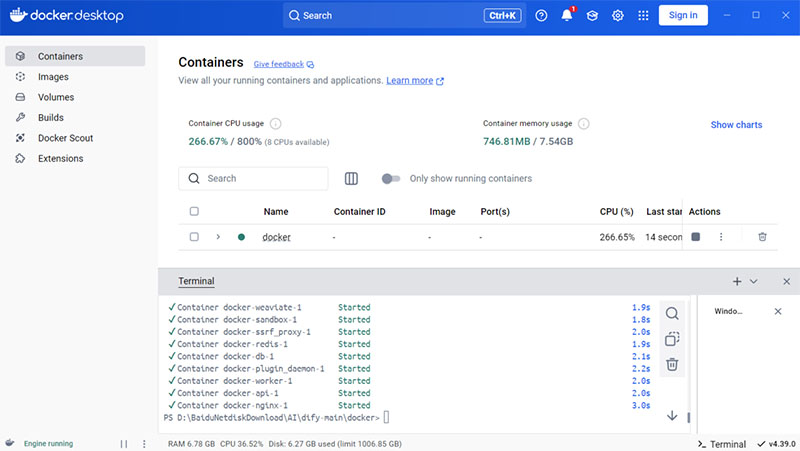Show info for Container CPU usage
Viewport: 800px width, 451px height.
coord(276,123)
